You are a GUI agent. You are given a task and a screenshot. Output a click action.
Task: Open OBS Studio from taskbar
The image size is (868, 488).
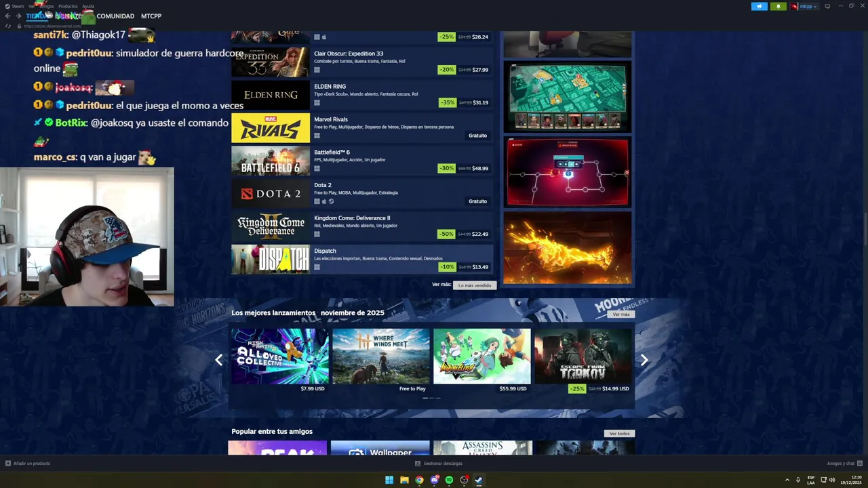[x=464, y=480]
